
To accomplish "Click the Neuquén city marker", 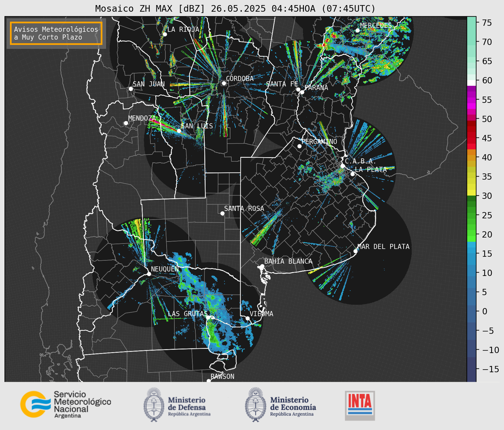I will pyautogui.click(x=149, y=274).
